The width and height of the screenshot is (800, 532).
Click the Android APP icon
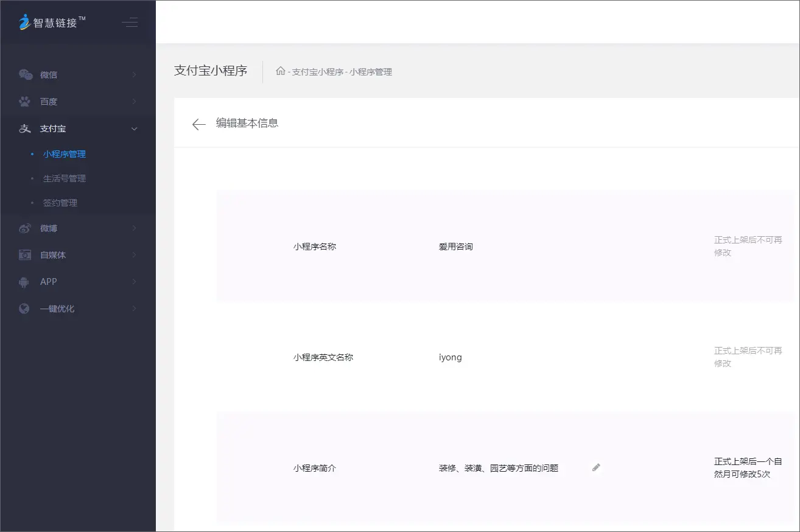(x=24, y=282)
